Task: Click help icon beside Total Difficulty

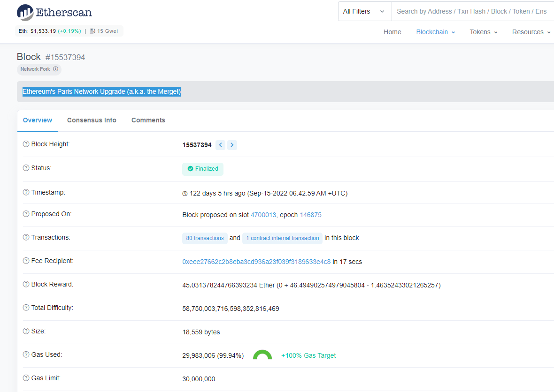Action: [26, 308]
